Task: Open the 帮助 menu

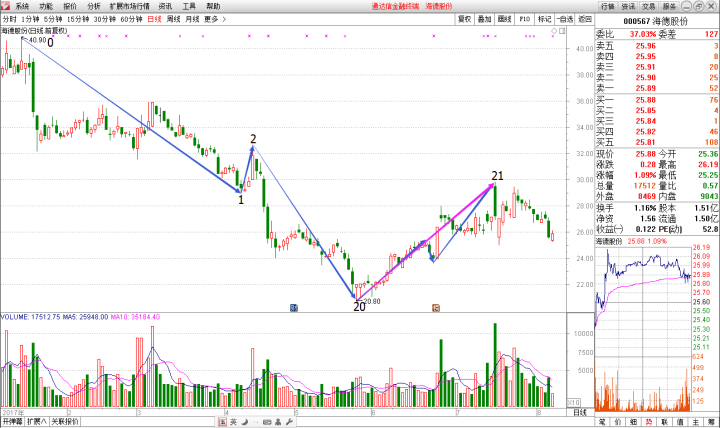Action: pos(213,6)
